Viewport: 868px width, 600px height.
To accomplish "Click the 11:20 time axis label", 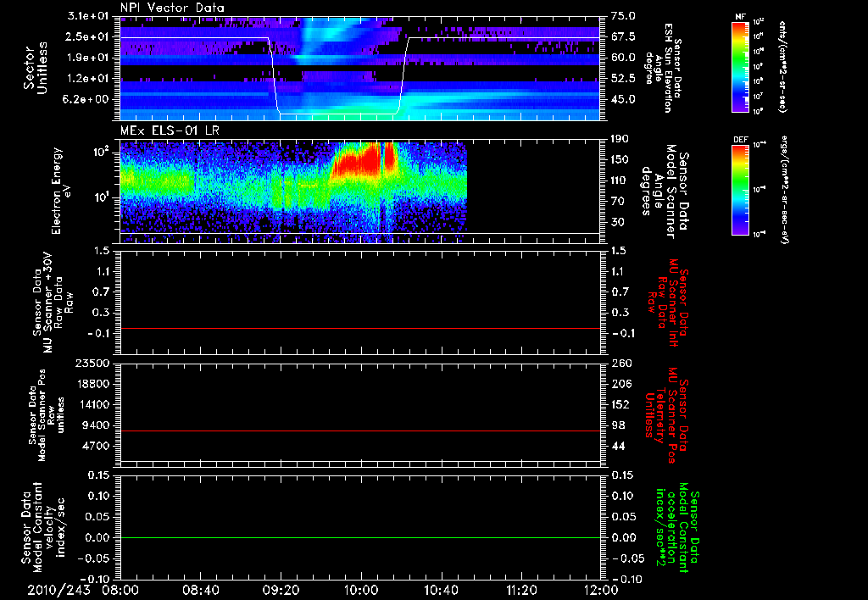I will coord(521,590).
